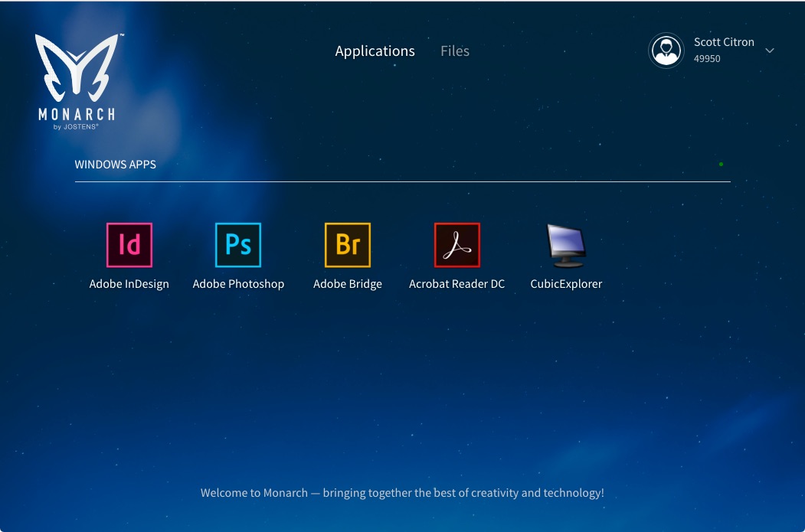Switch to the Files tab

point(455,51)
